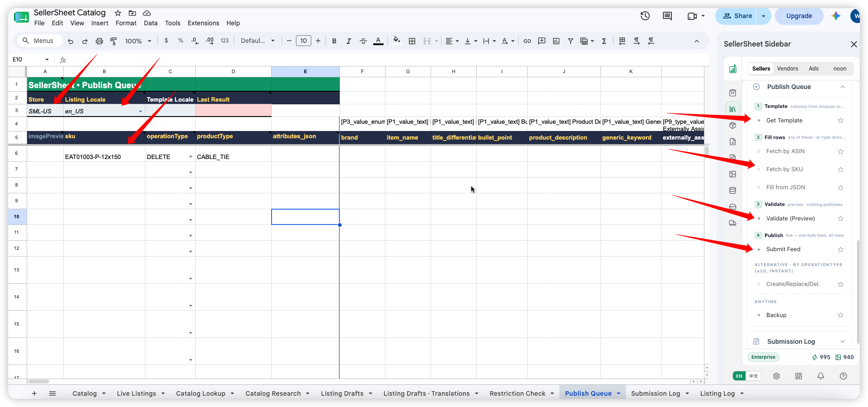This screenshot has height=407, width=868.
Task: Open the Listing Locale en_US dropdown
Action: pos(141,112)
